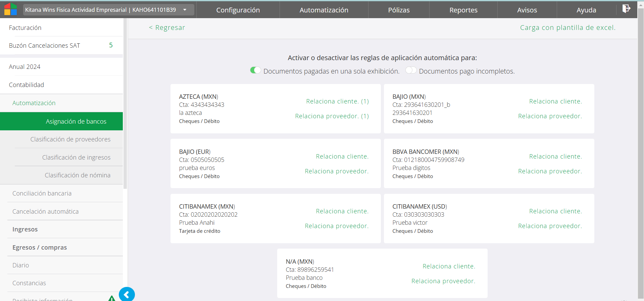Open Carga con plantilla de excel
This screenshot has height=301, width=644.
tap(567, 28)
